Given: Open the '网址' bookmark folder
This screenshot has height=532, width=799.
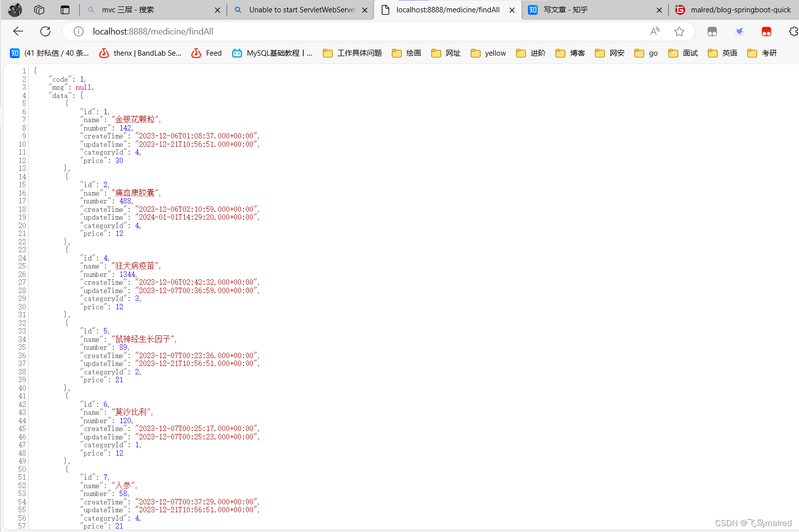Looking at the screenshot, I should [x=446, y=53].
